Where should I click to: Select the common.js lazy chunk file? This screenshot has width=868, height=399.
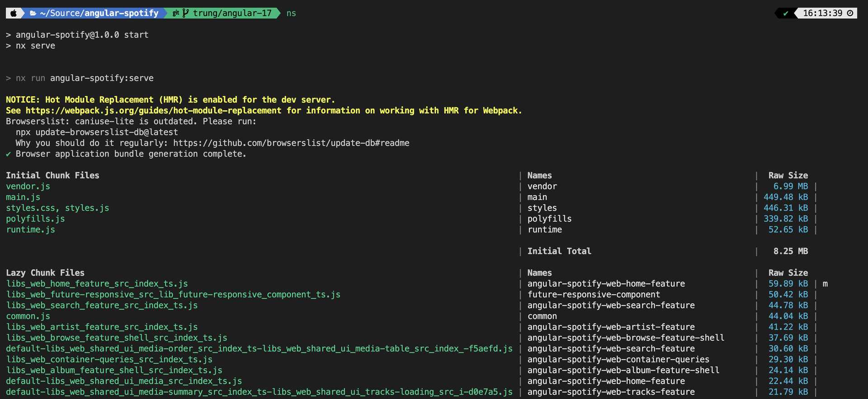click(x=28, y=316)
